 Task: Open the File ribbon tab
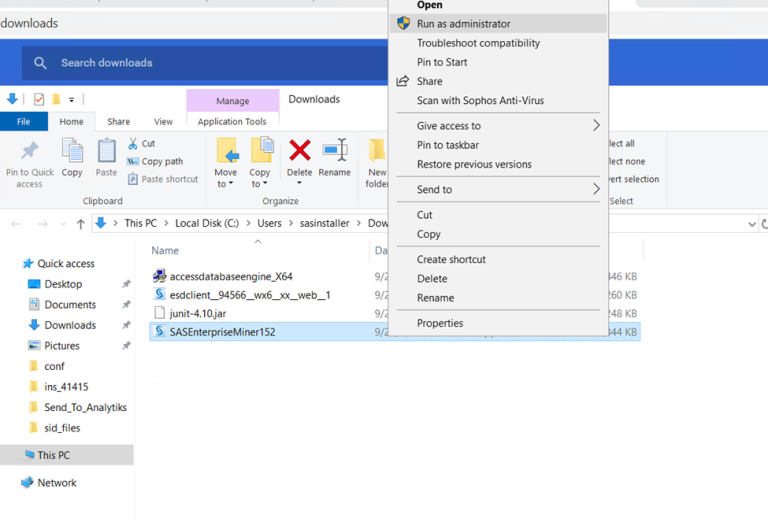[x=24, y=121]
